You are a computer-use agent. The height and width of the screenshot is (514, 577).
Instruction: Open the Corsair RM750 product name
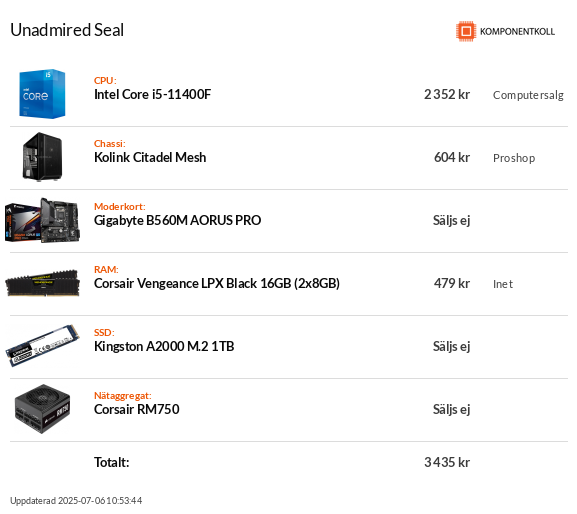[x=137, y=409]
